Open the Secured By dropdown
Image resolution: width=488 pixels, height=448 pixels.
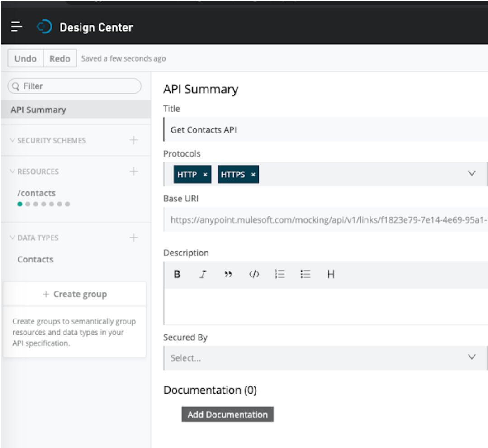tap(472, 357)
